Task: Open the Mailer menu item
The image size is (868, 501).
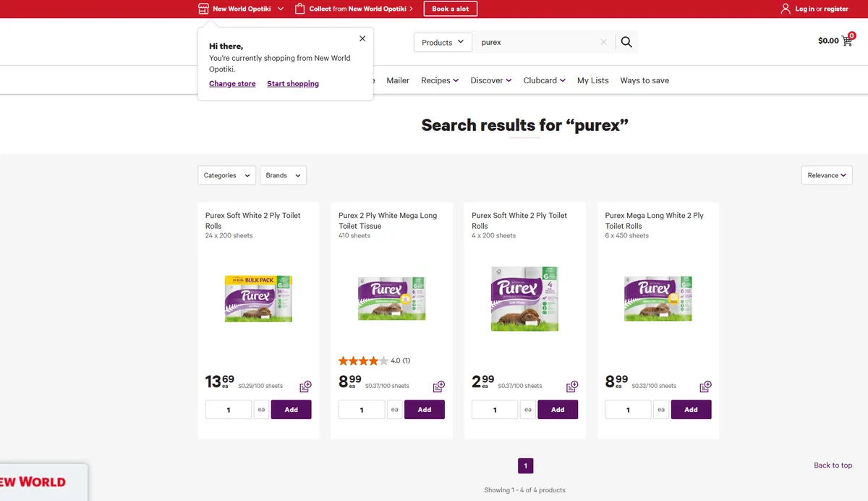Action: pyautogui.click(x=398, y=80)
